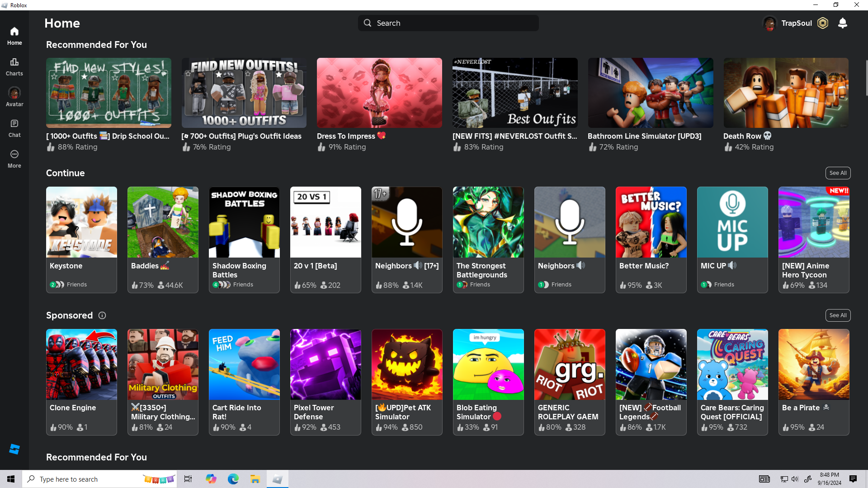Open Neighbors [17+] game card

[x=407, y=239]
